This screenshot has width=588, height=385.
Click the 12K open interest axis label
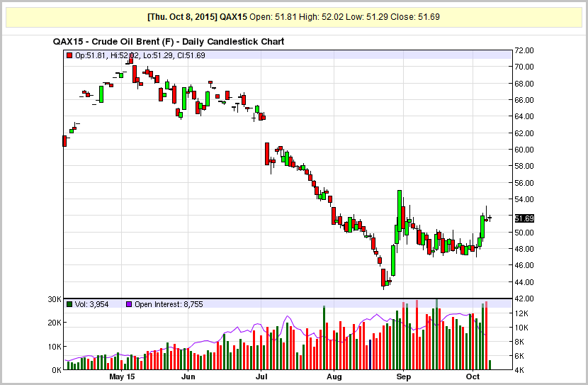coord(521,313)
